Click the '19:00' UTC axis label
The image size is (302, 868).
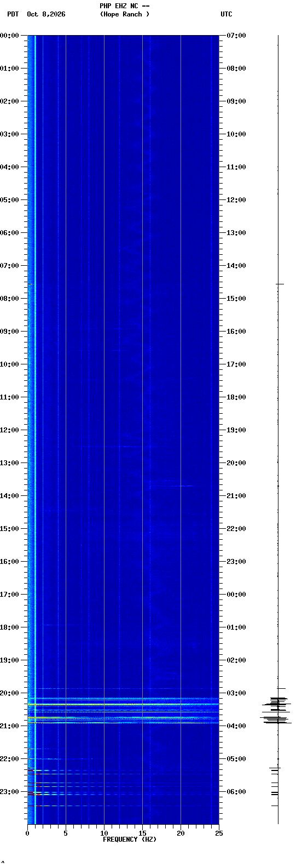[x=236, y=430]
